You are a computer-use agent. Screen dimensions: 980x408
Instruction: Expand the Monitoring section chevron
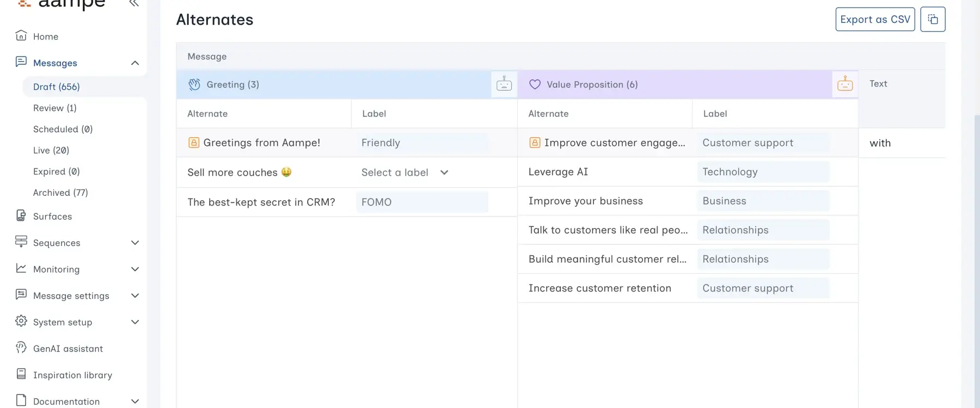click(x=135, y=269)
